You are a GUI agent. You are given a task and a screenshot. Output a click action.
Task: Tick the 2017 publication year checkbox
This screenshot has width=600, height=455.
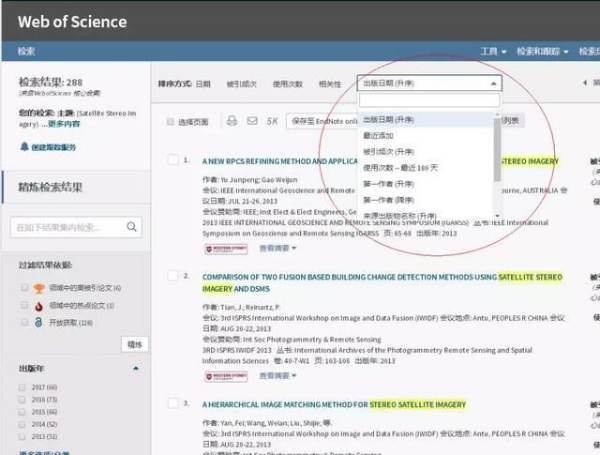click(22, 387)
